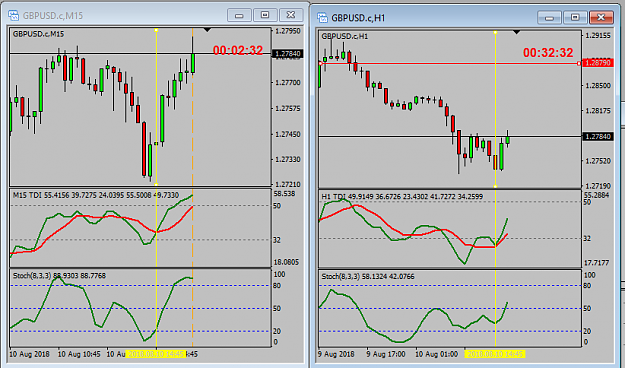The image size is (625, 368).
Task: Click the GBPUSD.c,M15 window title bar text
Action: click(x=53, y=16)
